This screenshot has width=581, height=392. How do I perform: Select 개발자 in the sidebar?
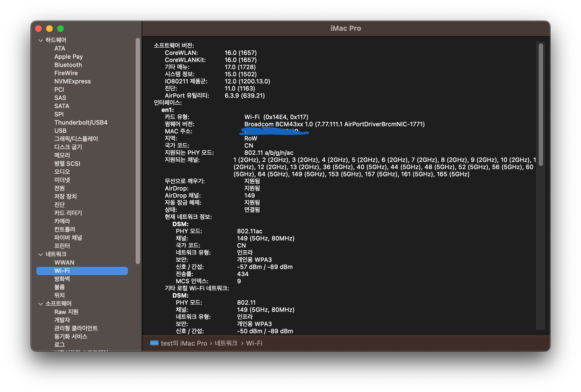62,320
